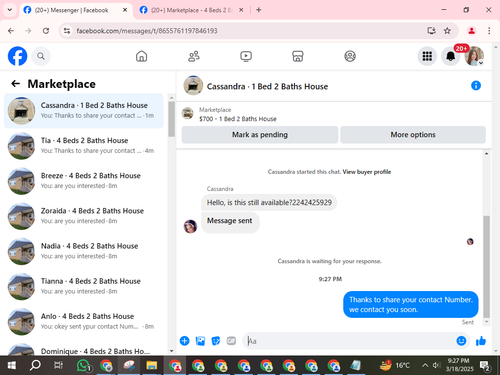Switch to the Marketplace 4 Beds browser tab
The width and height of the screenshot is (500, 375).
coord(191,10)
